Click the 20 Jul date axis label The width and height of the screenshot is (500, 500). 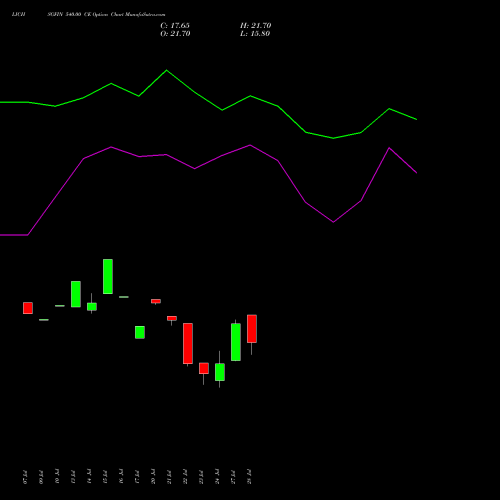(x=154, y=477)
